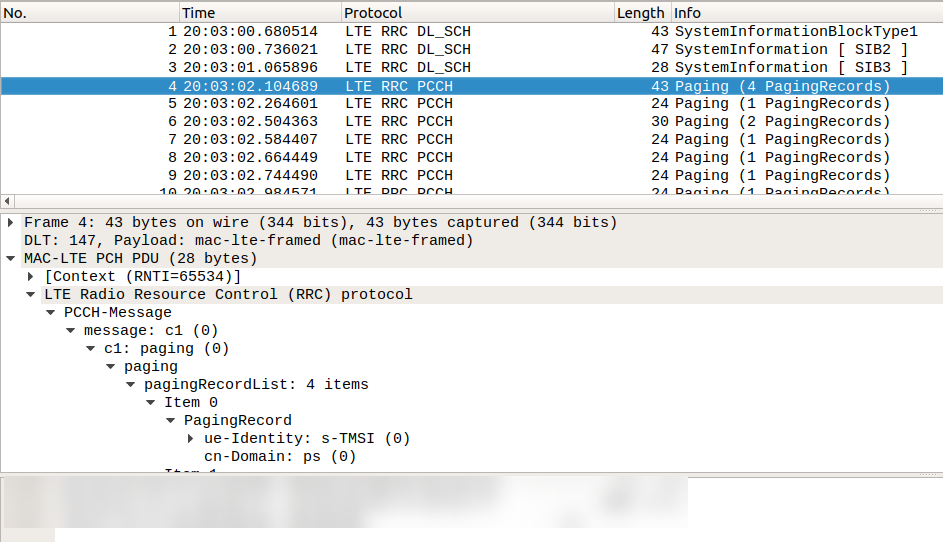Expand the ue-Identity: s-TMSI node
This screenshot has width=943, height=542.
(x=191, y=438)
